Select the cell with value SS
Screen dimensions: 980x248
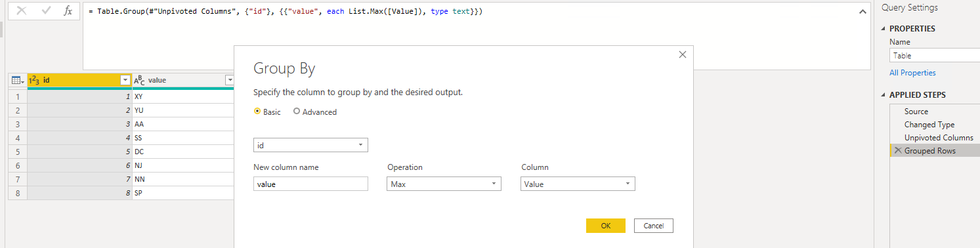pos(183,138)
